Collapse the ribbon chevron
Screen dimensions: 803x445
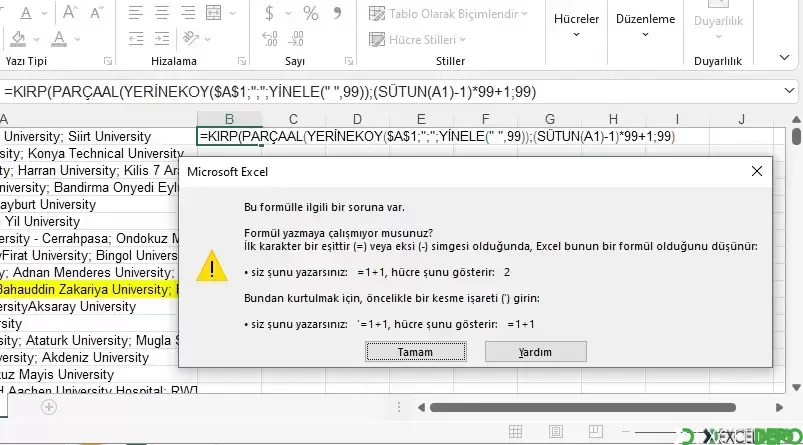click(784, 57)
